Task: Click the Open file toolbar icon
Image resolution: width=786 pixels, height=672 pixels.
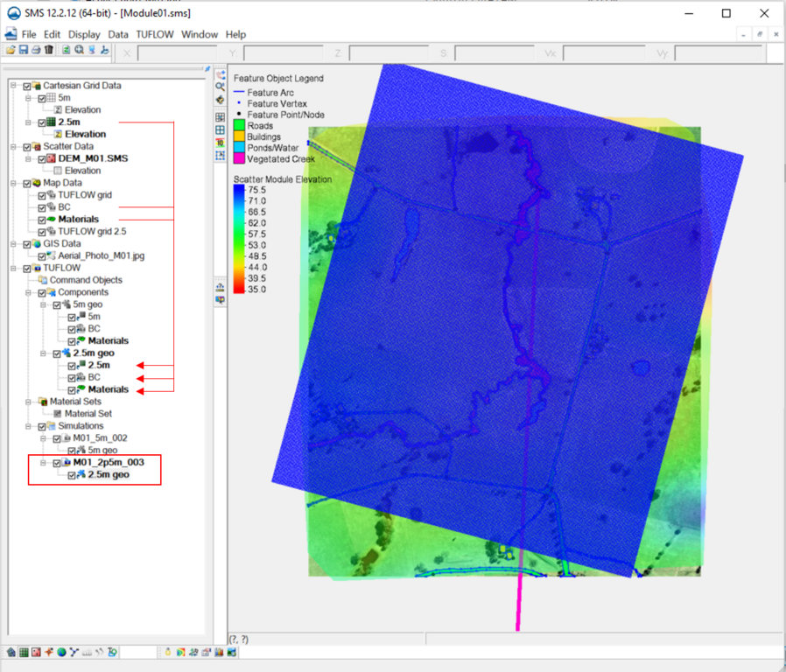Action: (x=11, y=51)
